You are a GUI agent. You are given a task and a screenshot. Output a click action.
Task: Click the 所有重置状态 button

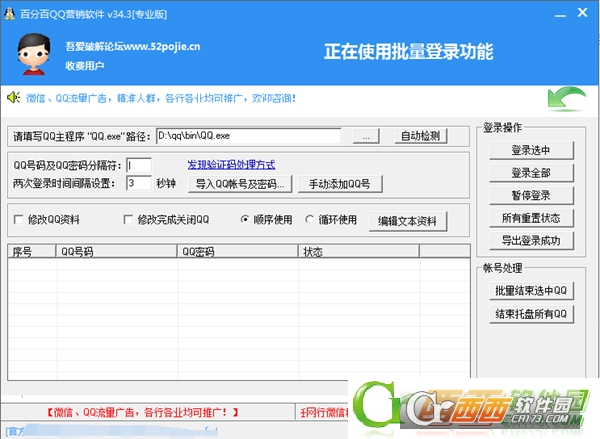[531, 218]
